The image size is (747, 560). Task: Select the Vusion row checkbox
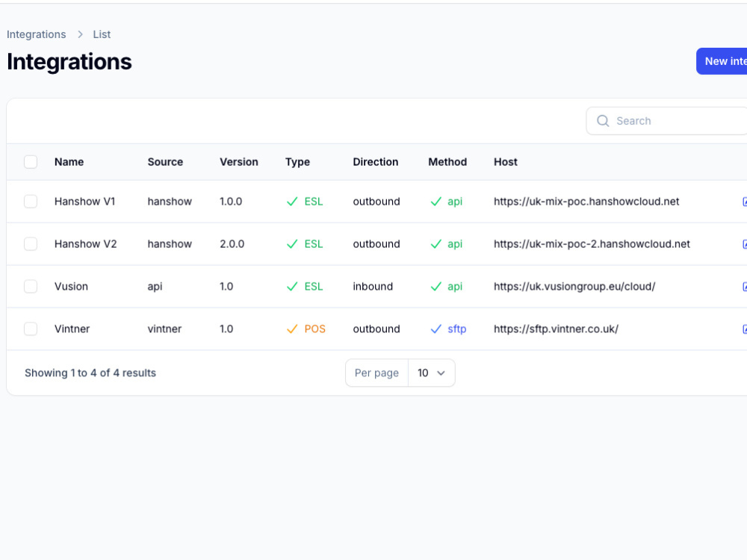pos(31,286)
